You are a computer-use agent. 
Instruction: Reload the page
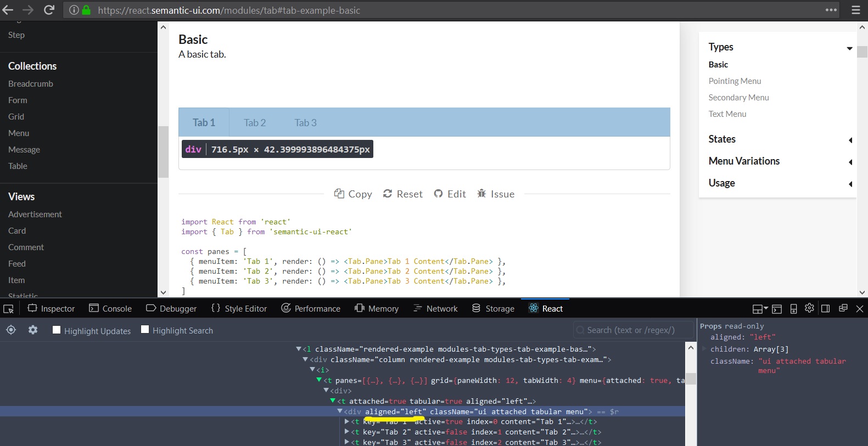coord(49,10)
